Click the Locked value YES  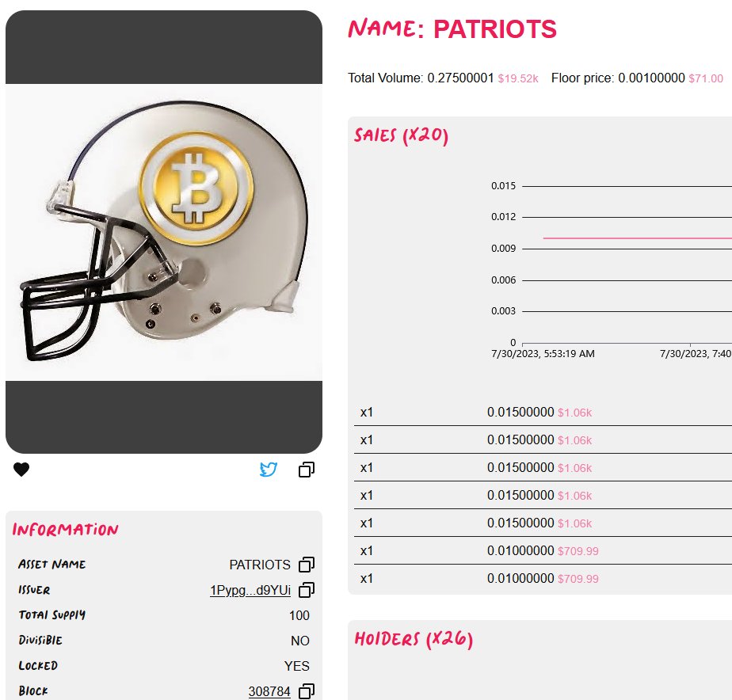pyautogui.click(x=297, y=666)
